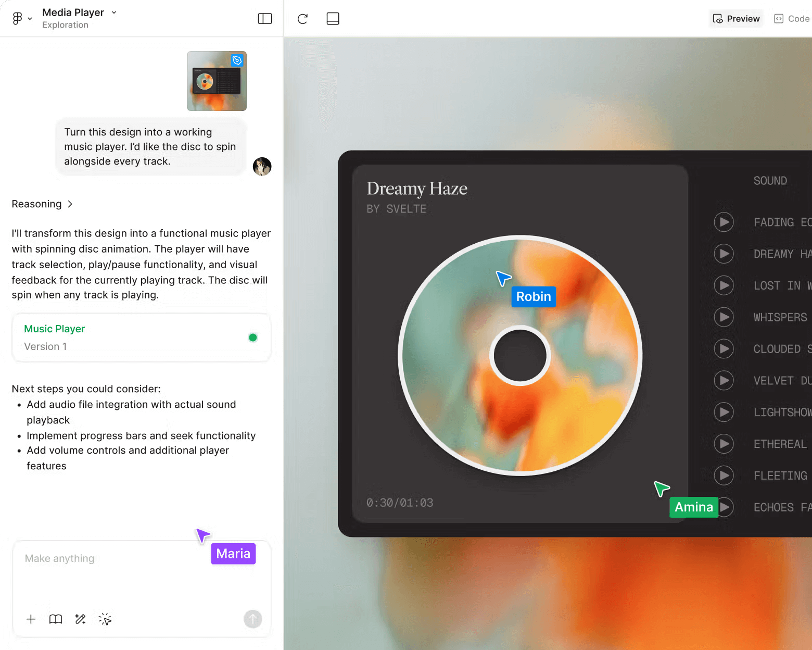This screenshot has height=650, width=812.
Task: Click the send arrow in the prompt box
Action: tap(253, 619)
